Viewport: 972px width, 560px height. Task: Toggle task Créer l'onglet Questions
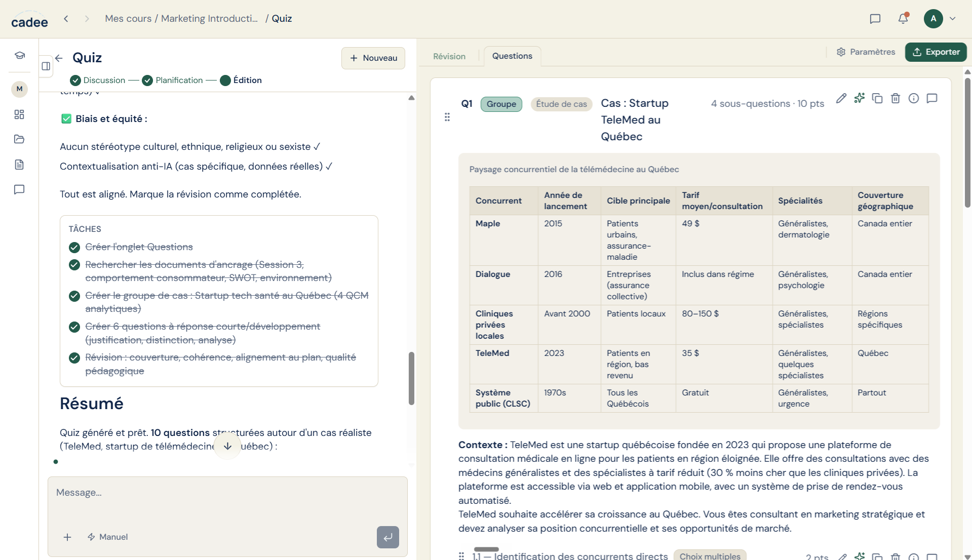(x=74, y=248)
